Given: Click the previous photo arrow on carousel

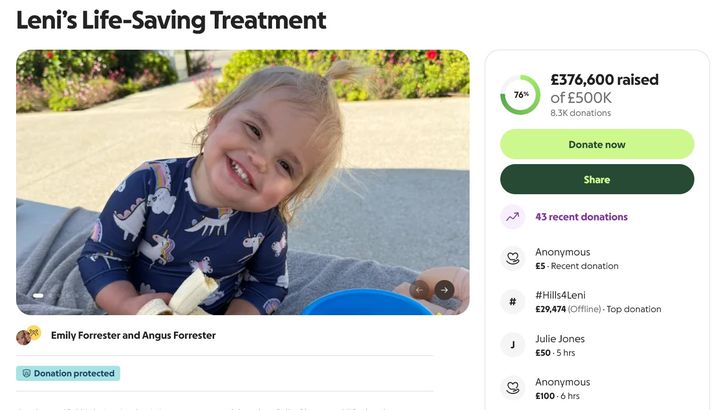Looking at the screenshot, I should click(x=420, y=290).
